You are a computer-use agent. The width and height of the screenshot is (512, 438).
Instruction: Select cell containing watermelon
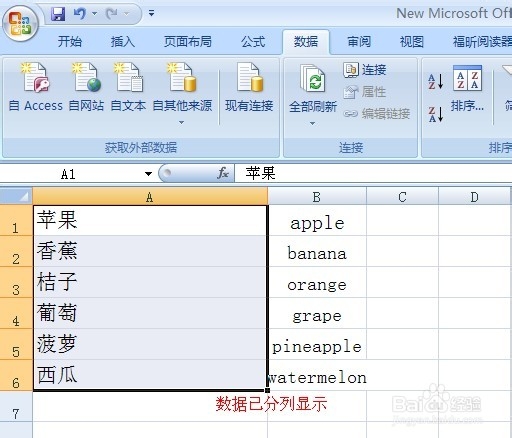pos(317,375)
